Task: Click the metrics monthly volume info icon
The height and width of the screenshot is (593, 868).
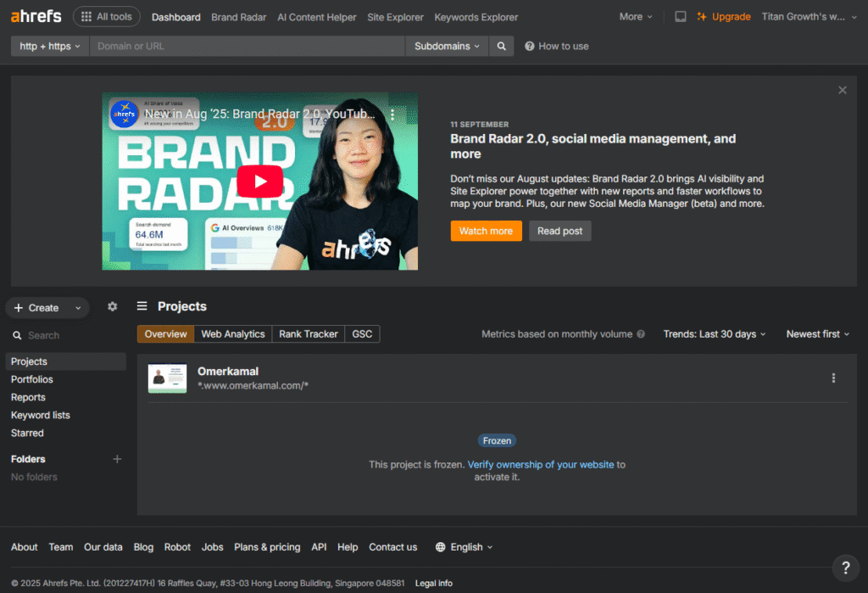Action: tap(641, 334)
